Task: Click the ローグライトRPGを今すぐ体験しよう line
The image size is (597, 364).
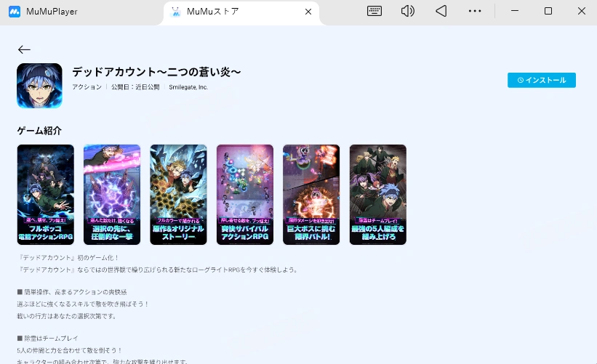Action: (x=158, y=270)
